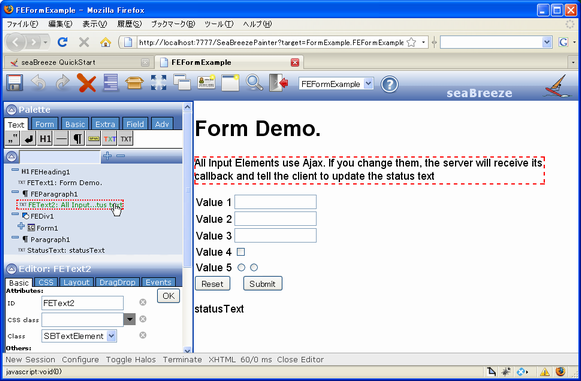The width and height of the screenshot is (581, 381).
Task: Select the paragraph pilcrow palette tool
Action: (x=77, y=139)
